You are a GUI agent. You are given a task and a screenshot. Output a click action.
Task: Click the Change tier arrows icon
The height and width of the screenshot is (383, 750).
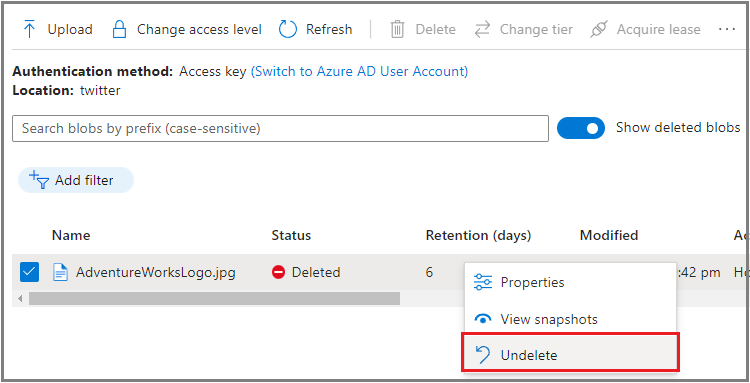click(x=482, y=30)
